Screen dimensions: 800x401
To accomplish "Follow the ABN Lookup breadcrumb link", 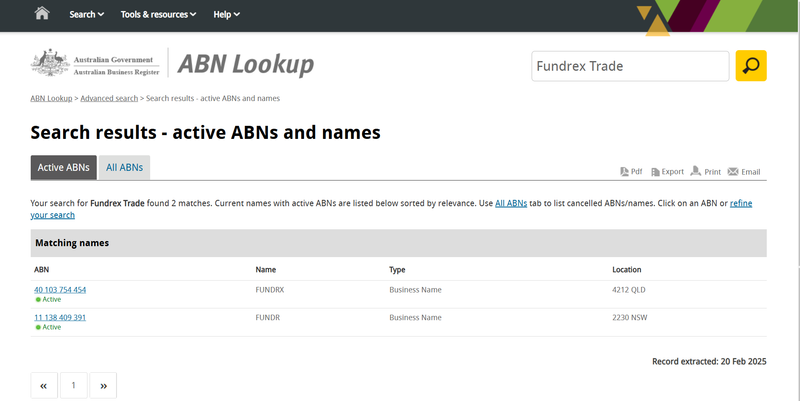I will click(51, 98).
